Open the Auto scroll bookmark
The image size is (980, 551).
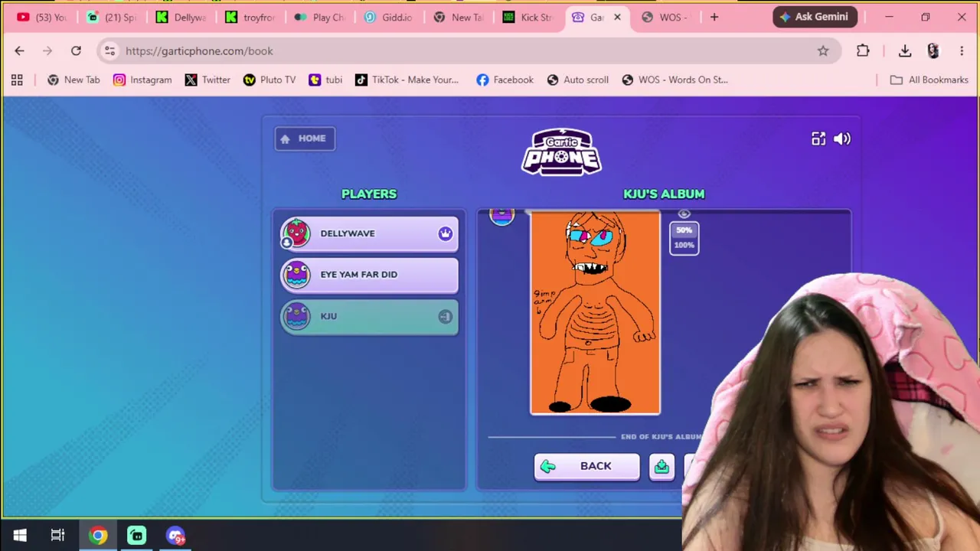coord(578,80)
